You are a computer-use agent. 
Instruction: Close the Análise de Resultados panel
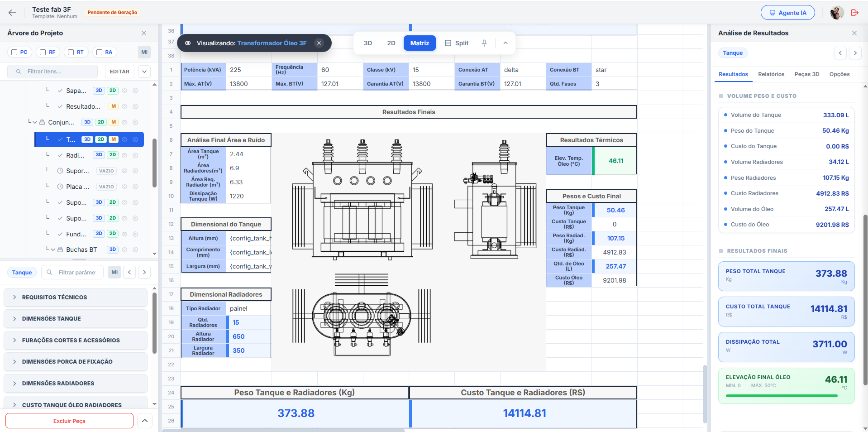point(854,33)
